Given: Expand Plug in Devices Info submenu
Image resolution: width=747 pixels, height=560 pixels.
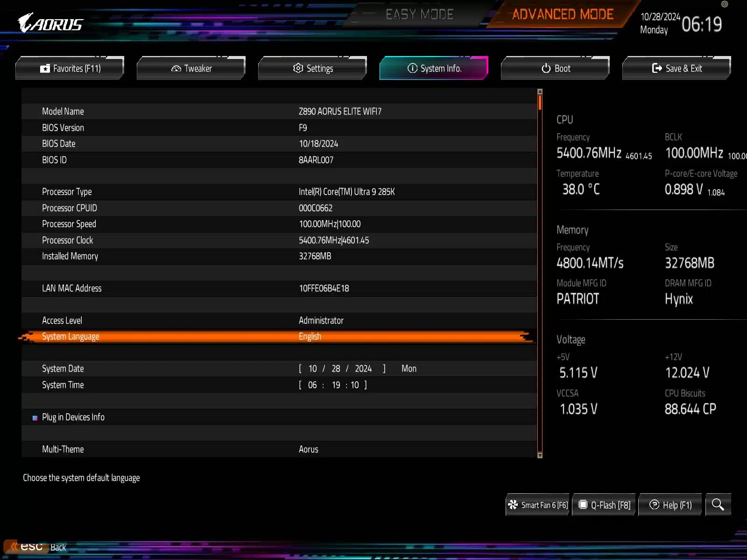Looking at the screenshot, I should (73, 417).
